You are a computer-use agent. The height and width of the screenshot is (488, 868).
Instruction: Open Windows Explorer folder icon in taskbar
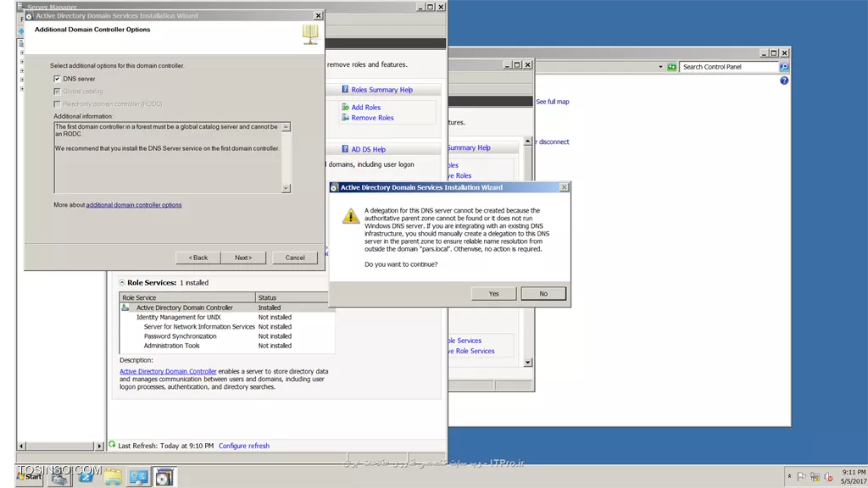tap(113, 477)
